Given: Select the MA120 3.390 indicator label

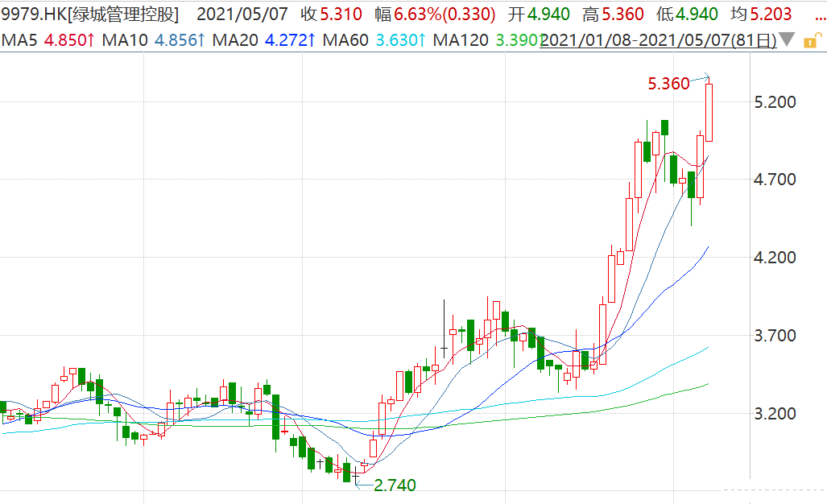Looking at the screenshot, I should click(489, 40).
